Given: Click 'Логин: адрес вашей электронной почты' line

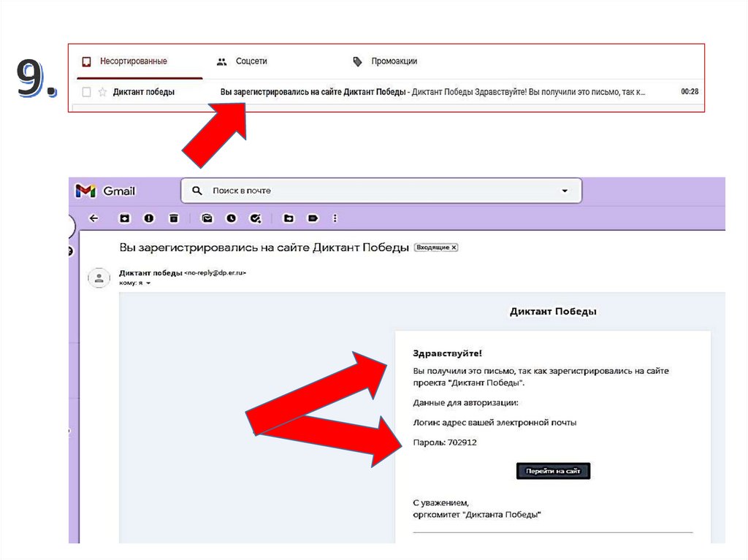Looking at the screenshot, I should 495,423.
